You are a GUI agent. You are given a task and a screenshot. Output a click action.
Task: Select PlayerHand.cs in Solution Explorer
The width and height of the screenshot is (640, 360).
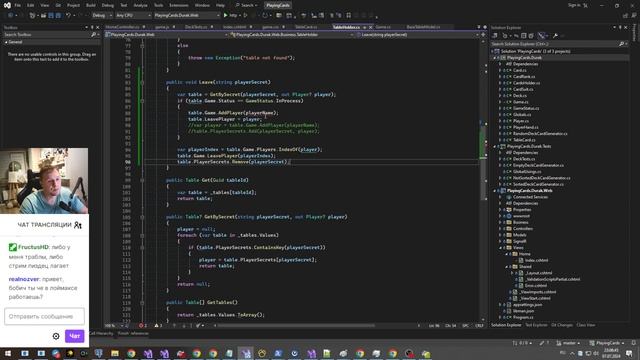[525, 127]
